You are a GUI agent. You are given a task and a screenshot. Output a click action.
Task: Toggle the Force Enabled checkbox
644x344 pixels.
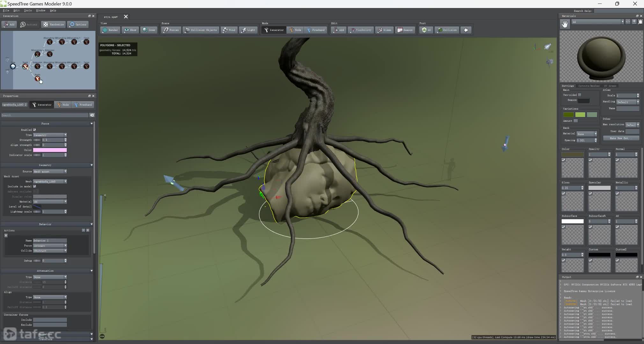click(x=34, y=130)
